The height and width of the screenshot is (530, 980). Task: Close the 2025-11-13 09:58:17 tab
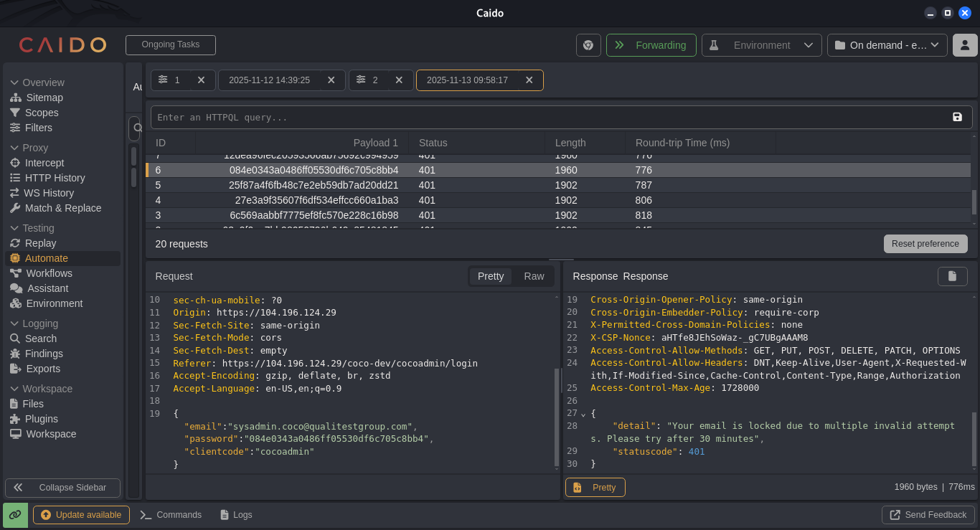pyautogui.click(x=529, y=80)
